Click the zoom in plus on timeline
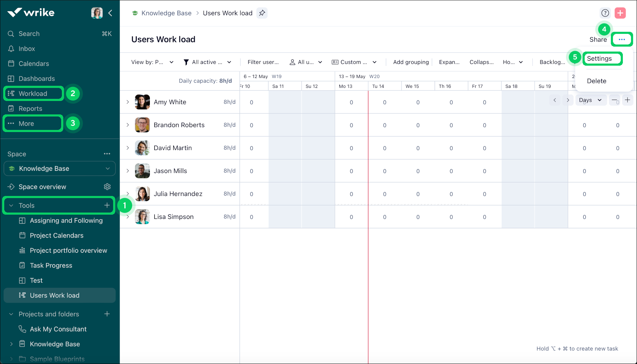The image size is (637, 364). 627,100
